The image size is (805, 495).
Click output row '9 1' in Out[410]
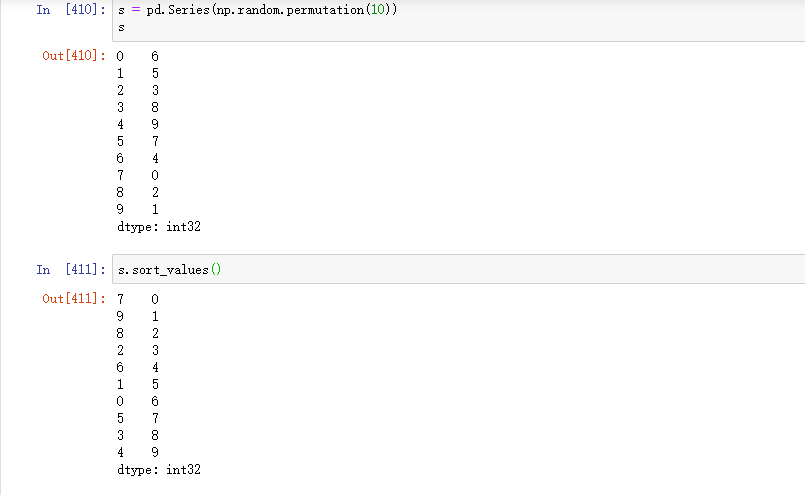[138, 209]
